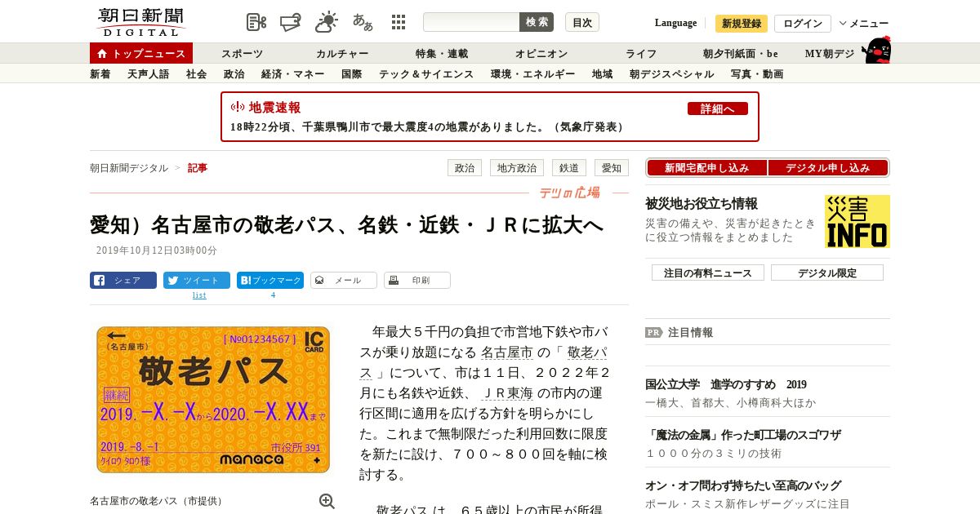Select 国際 in the sub menu

click(x=352, y=74)
